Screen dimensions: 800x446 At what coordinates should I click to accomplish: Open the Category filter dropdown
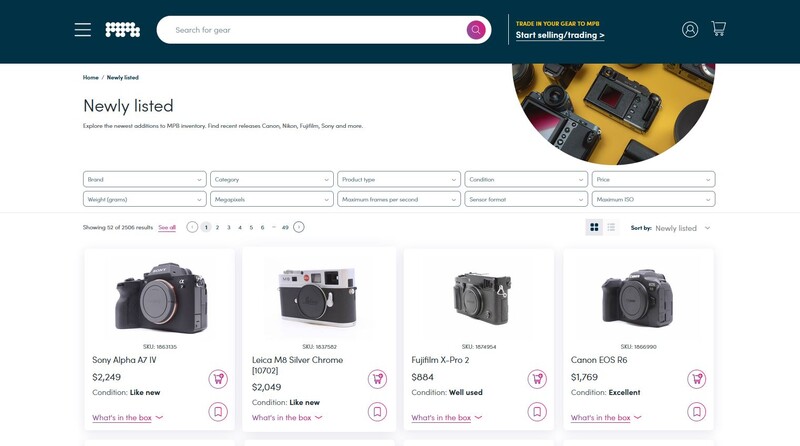click(x=272, y=179)
